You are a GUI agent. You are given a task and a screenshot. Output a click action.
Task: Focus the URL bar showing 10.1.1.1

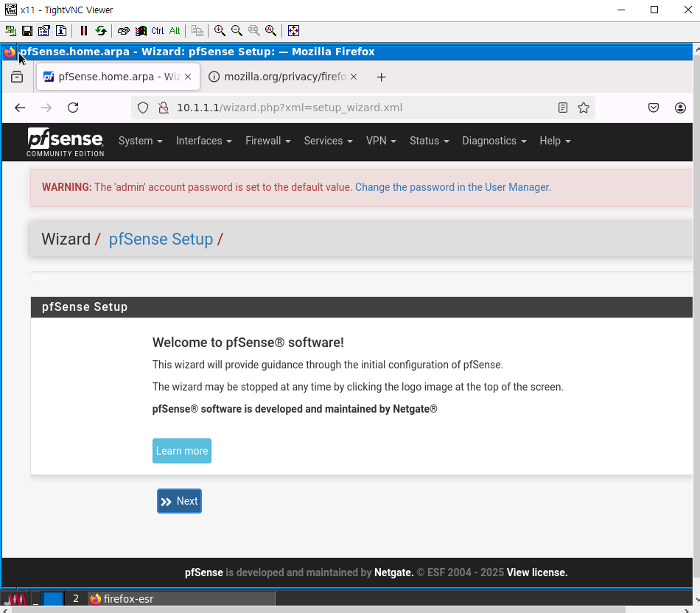(x=363, y=108)
